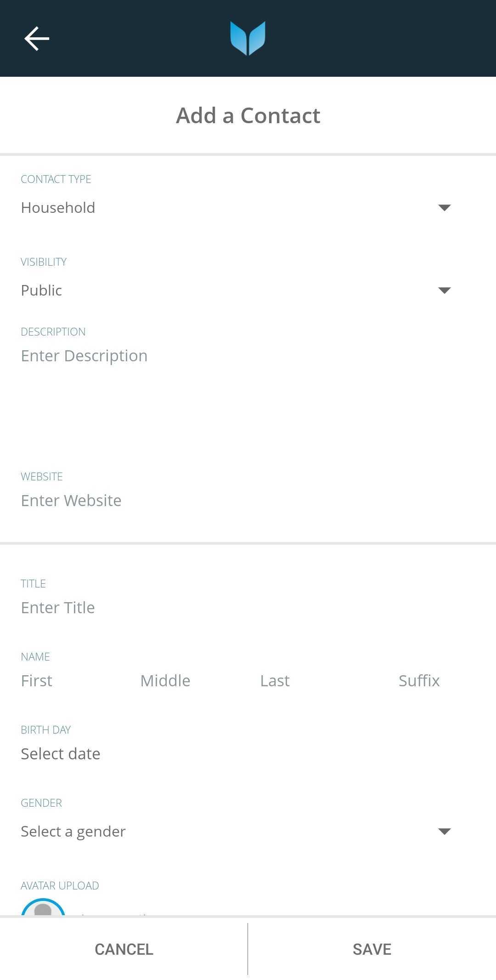Tap the blue leaf app logo
Image resolution: width=496 pixels, height=980 pixels.
click(248, 38)
